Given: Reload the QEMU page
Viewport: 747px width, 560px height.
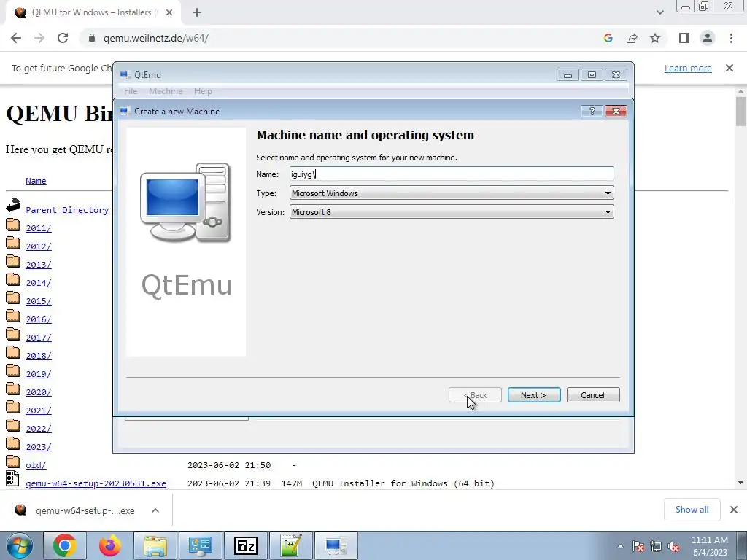Looking at the screenshot, I should [63, 38].
